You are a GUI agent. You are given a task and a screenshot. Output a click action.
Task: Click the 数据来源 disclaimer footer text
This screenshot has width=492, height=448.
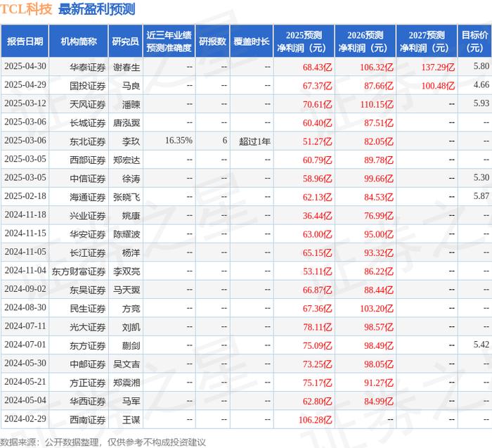103,442
